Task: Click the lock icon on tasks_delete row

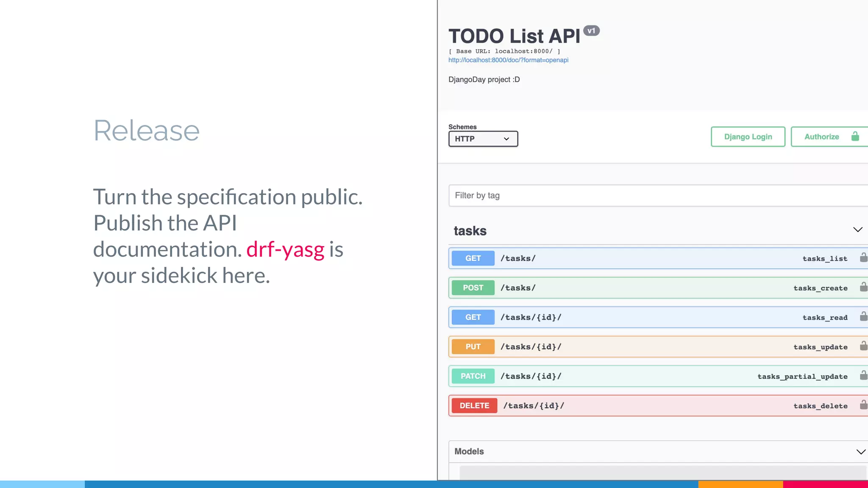Action: point(863,405)
